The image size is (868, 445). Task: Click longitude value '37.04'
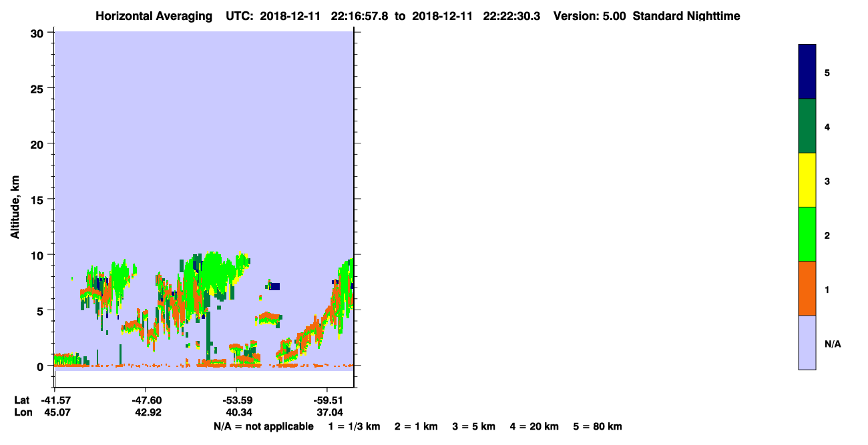(329, 413)
